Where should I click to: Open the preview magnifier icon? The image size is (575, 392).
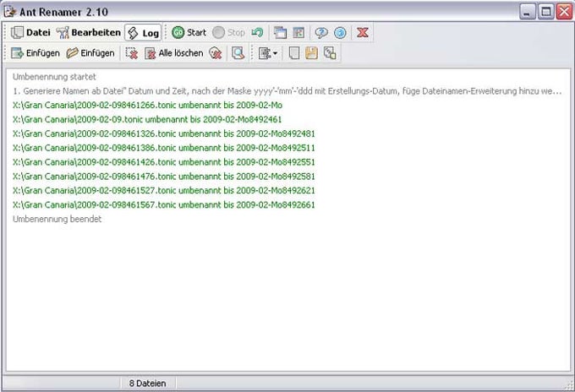[238, 53]
